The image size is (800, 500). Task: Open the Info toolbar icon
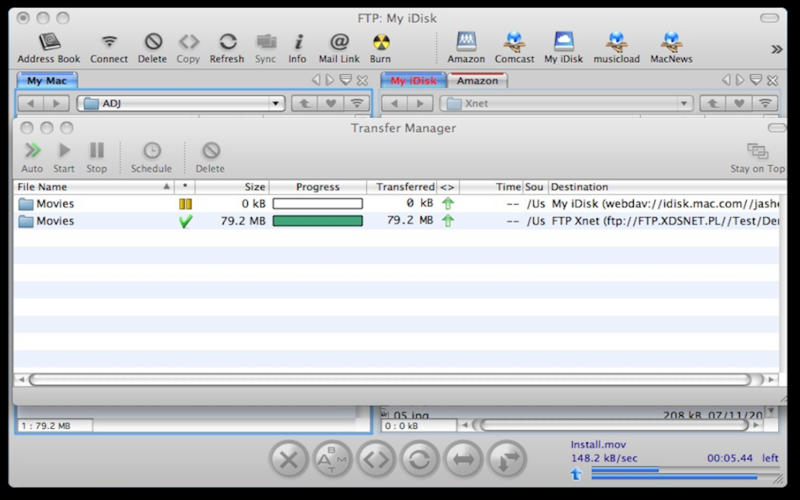[297, 48]
